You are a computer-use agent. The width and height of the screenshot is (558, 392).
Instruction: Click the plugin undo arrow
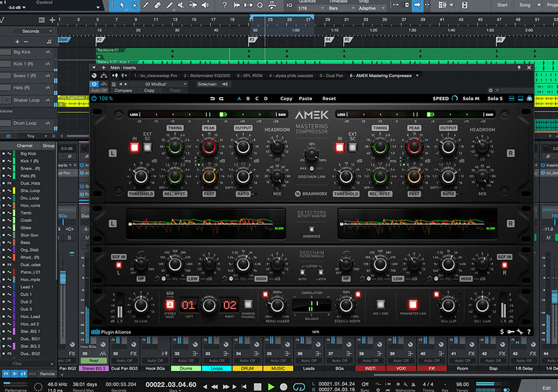pos(212,98)
